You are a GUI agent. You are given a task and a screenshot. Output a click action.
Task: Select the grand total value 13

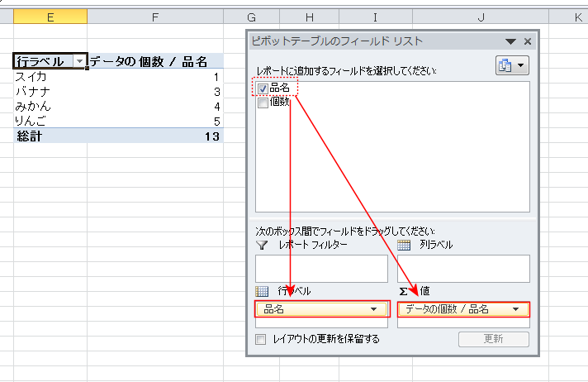pyautogui.click(x=155, y=136)
